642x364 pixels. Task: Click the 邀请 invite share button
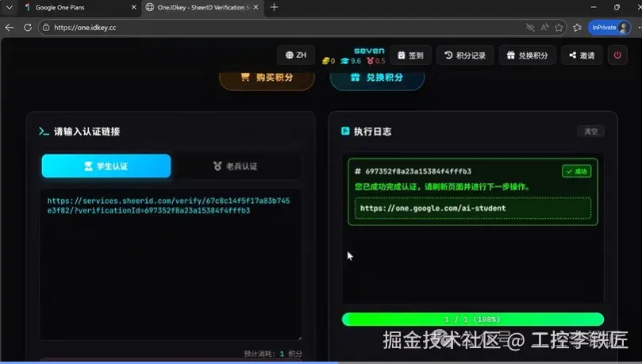[x=582, y=56]
